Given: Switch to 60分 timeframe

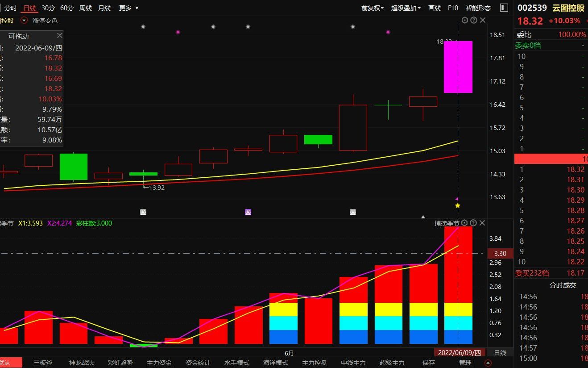Looking at the screenshot, I should 67,8.
